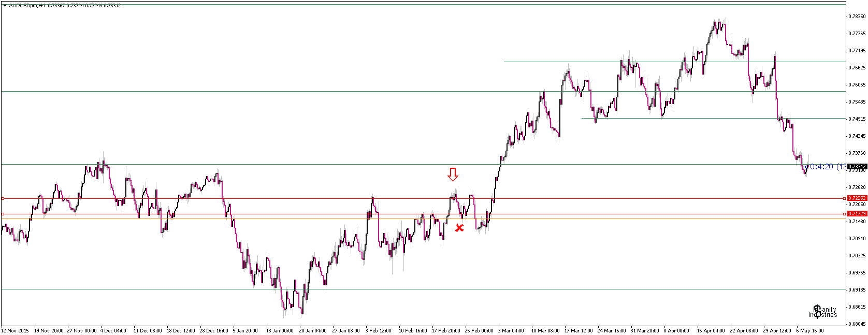Viewport: 868px width, 335px height.
Task: Click price scale value 0.68615
Action: 858,307
